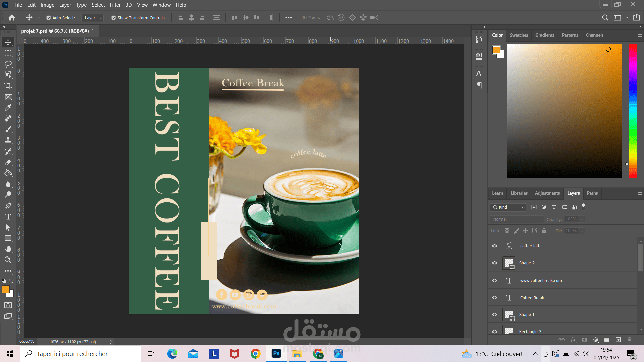This screenshot has width=644, height=362.
Task: Select the Horizontal Type tool
Action: 8,217
